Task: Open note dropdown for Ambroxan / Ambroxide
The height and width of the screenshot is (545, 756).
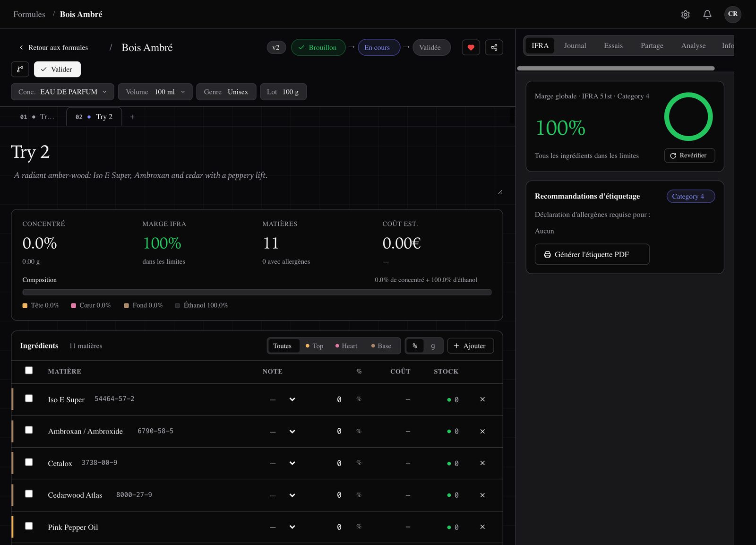Action: 283,431
